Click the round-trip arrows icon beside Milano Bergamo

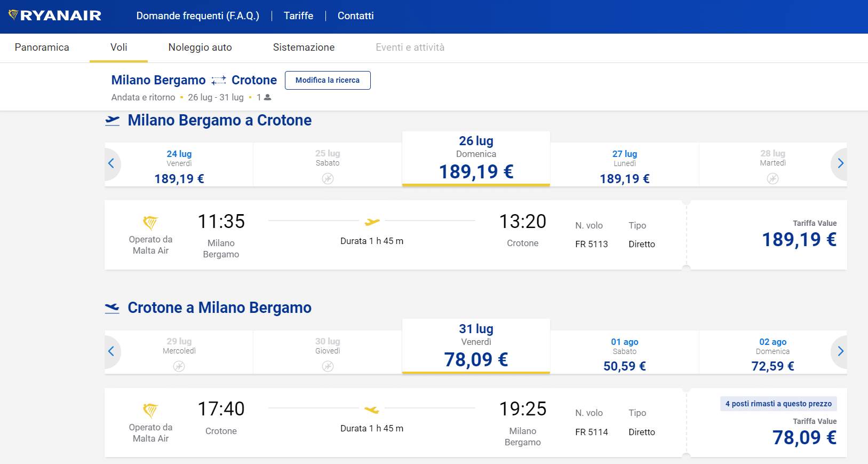(x=219, y=81)
